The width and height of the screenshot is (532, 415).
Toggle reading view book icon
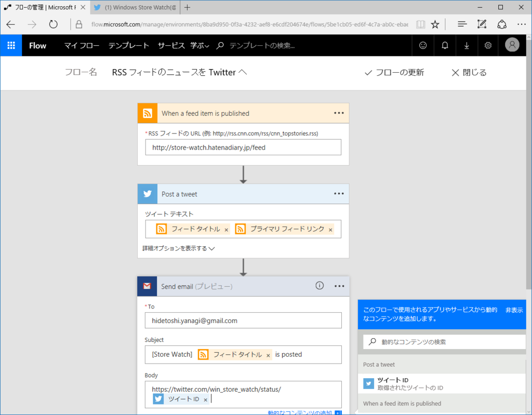pyautogui.click(x=420, y=24)
